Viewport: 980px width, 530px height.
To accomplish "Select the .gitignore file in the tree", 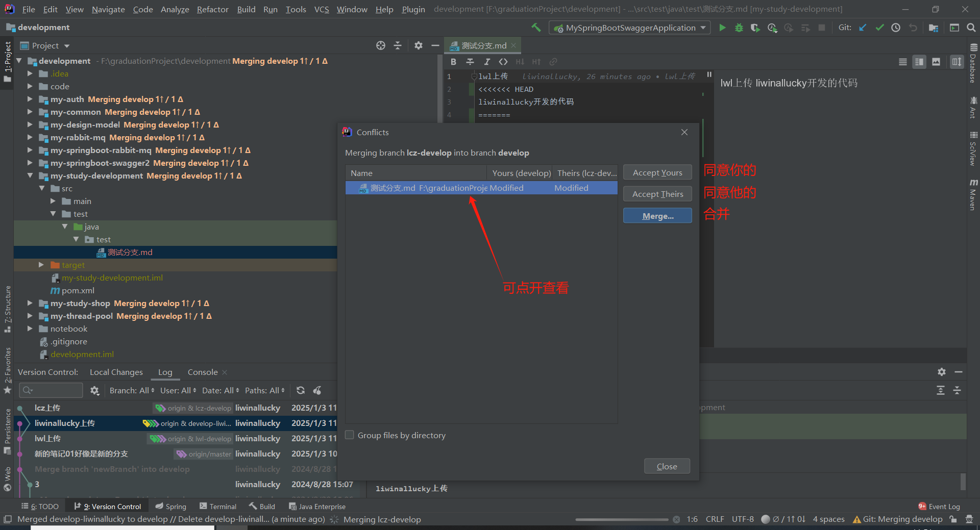I will point(69,341).
